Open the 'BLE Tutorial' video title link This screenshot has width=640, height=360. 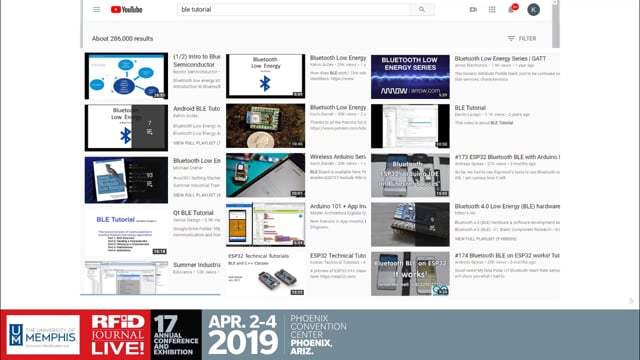click(x=470, y=108)
